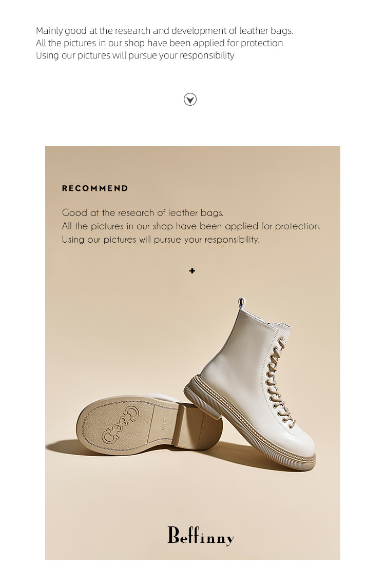Click the small label on sole arch
The width and height of the screenshot is (385, 588).
click(164, 423)
